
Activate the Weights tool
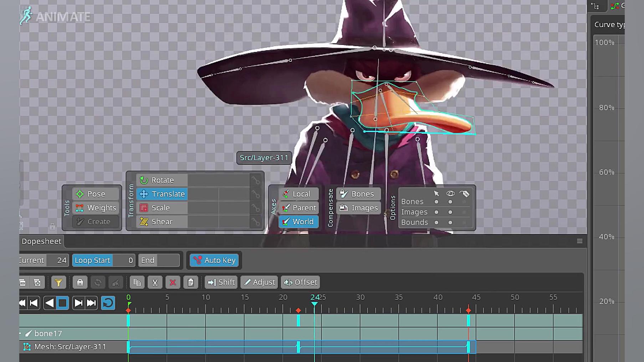pos(96,208)
